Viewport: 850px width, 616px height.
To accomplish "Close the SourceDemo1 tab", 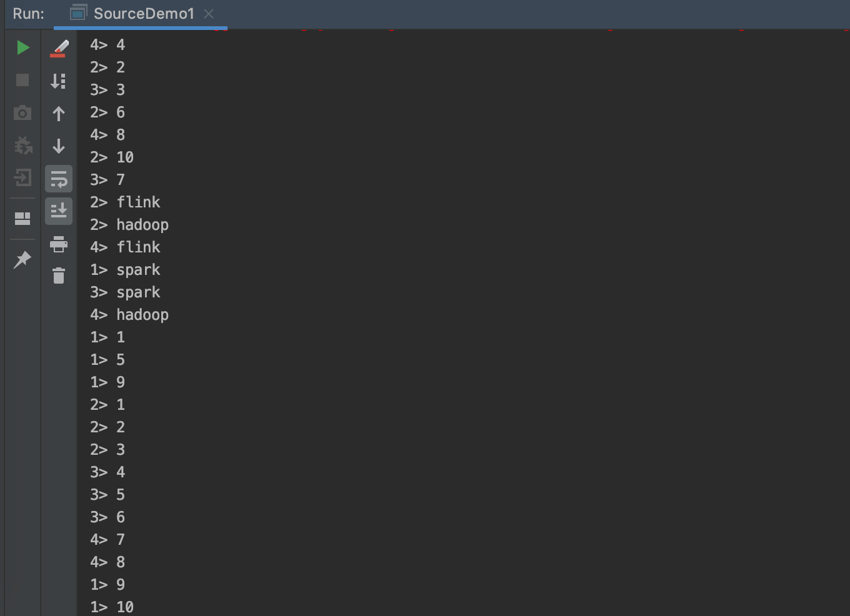I will (209, 14).
